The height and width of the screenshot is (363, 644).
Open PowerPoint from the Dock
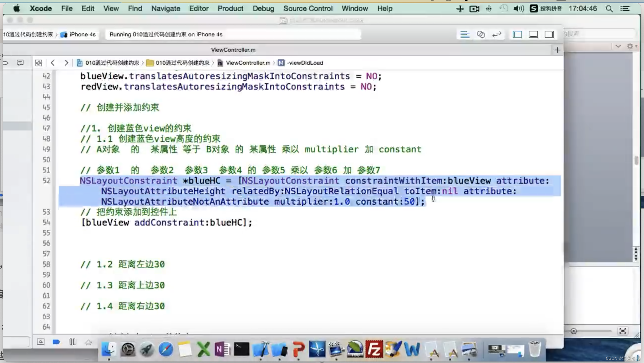coord(299,349)
